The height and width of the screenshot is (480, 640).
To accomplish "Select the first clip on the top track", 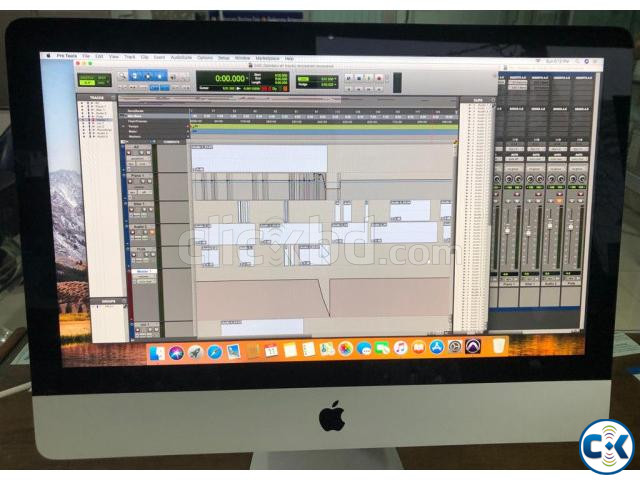I will pos(259,158).
